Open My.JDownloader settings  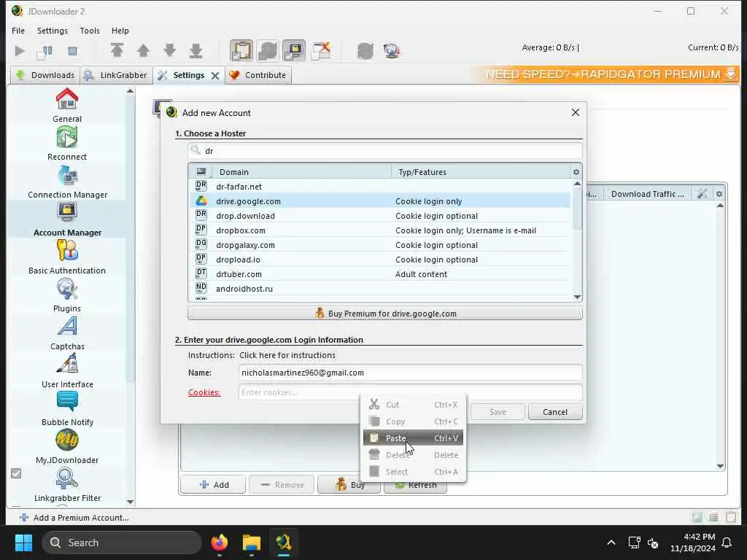point(67,448)
